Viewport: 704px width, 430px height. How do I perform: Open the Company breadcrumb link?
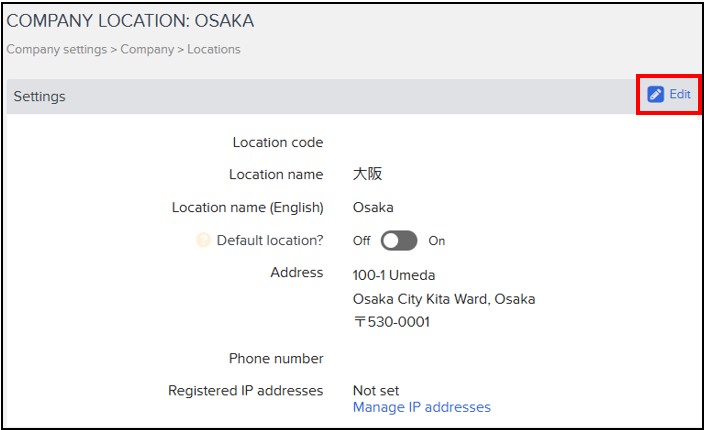click(x=147, y=49)
